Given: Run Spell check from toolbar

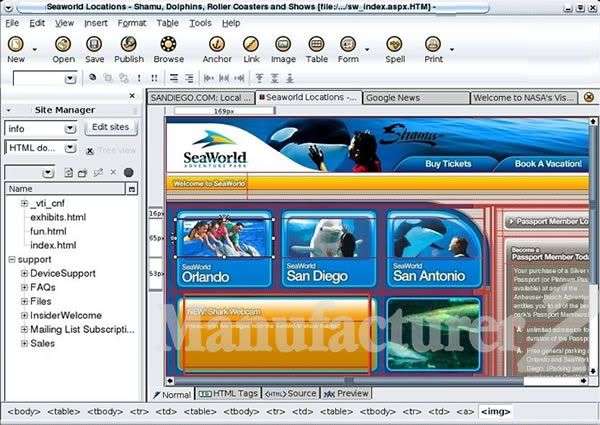Looking at the screenshot, I should (x=395, y=44).
